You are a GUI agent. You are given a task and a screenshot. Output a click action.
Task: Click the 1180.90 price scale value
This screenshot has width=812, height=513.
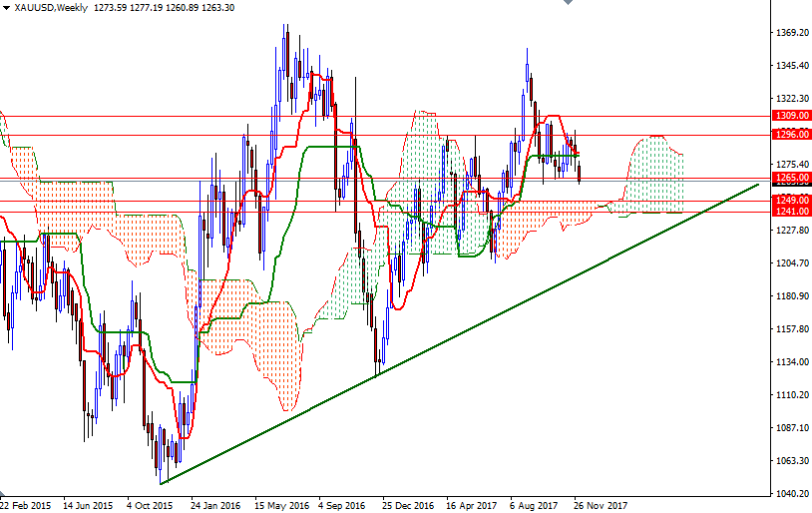[x=792, y=295]
